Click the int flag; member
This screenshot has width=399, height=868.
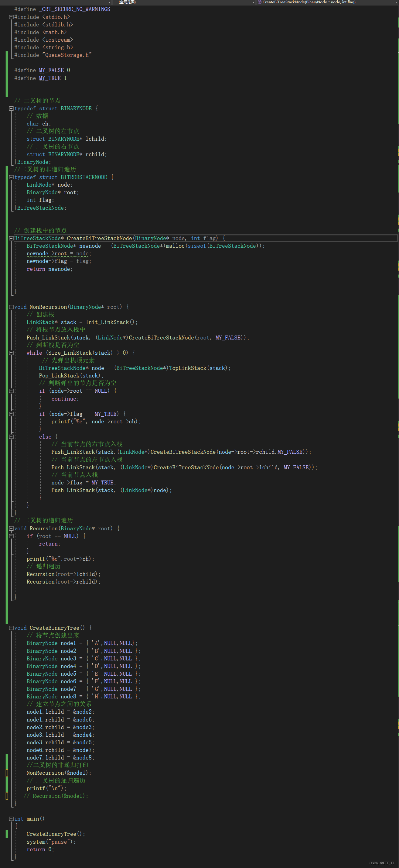(40, 200)
